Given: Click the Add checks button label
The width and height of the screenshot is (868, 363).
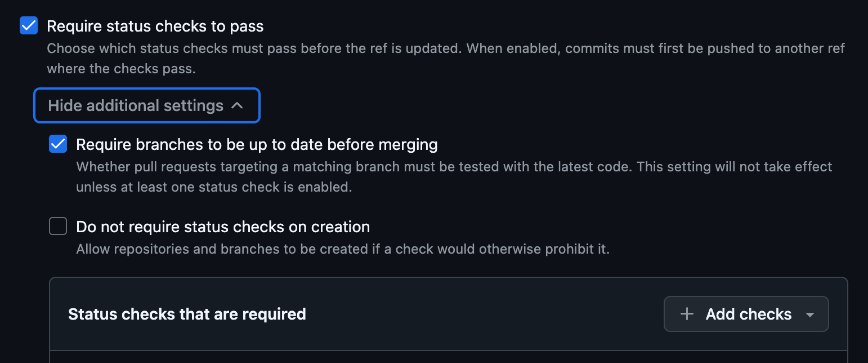Looking at the screenshot, I should click(x=749, y=314).
